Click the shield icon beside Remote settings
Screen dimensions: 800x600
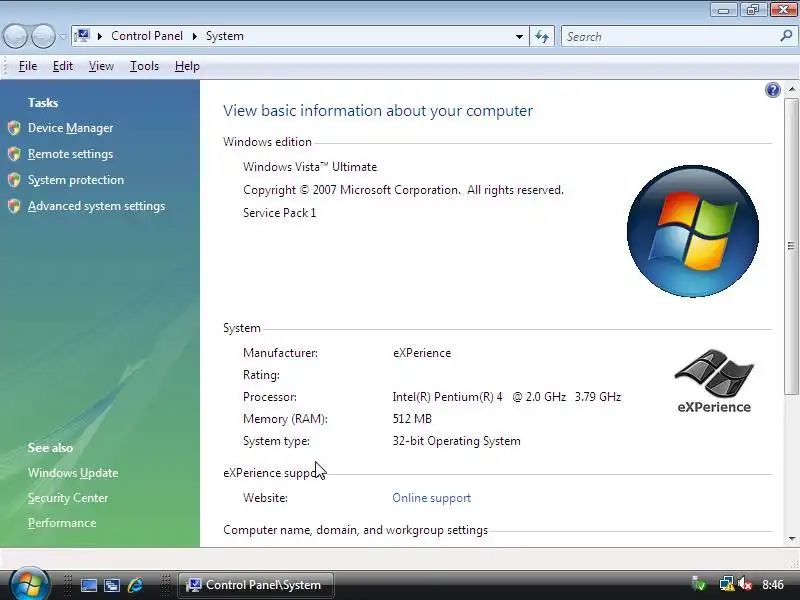14,154
